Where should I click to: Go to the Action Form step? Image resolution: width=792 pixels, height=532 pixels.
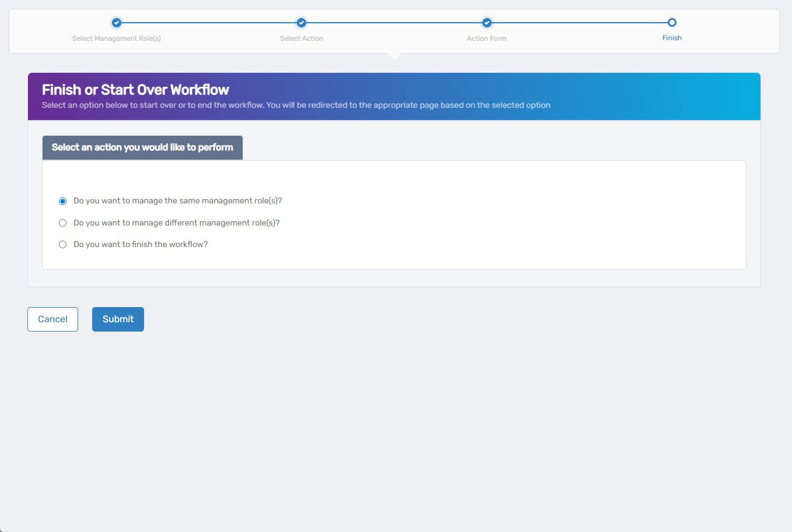tap(486, 37)
